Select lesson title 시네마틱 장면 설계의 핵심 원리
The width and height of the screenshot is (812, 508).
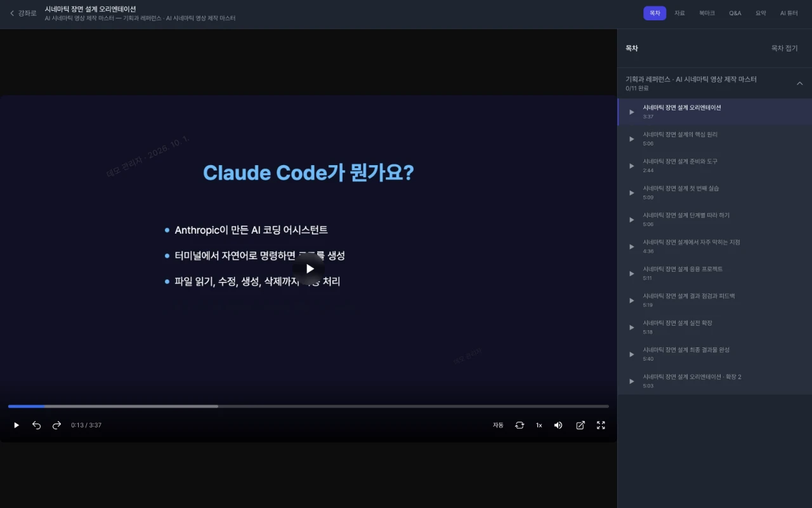(680, 135)
